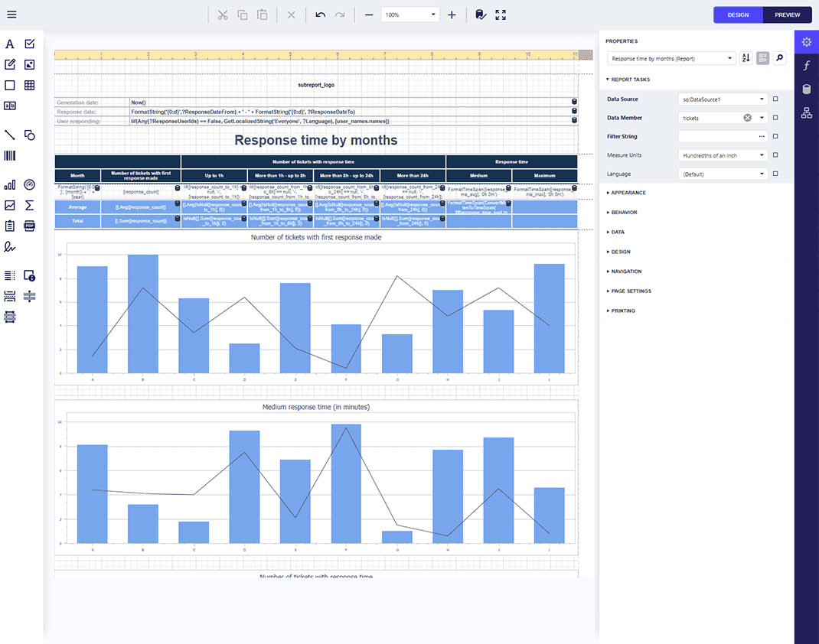Open the Field List panel
Viewport: 819px width, 644px height.
point(806,88)
